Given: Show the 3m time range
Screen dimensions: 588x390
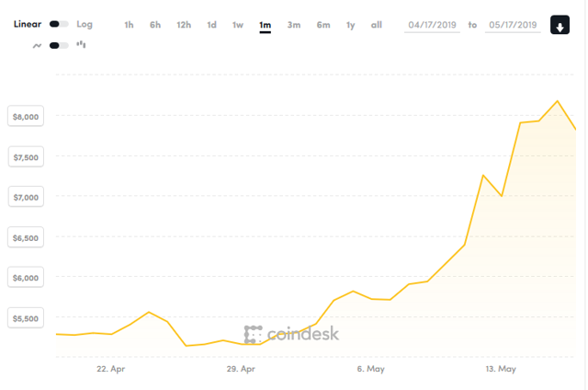Looking at the screenshot, I should (x=294, y=25).
